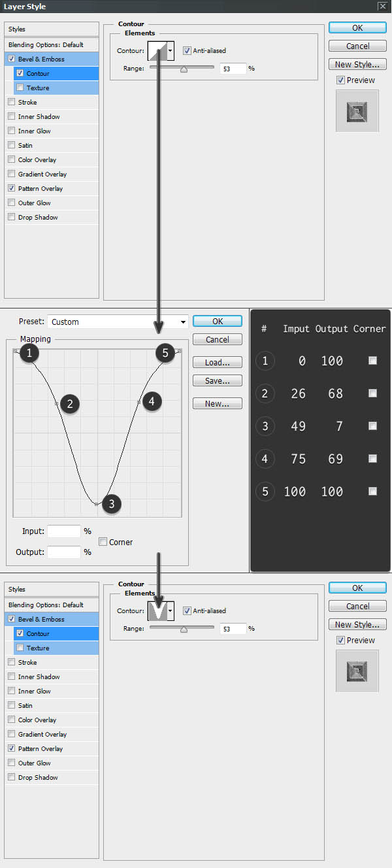Expand the bottom Contour picker arrow
Image resolution: width=392 pixels, height=868 pixels.
tap(171, 610)
